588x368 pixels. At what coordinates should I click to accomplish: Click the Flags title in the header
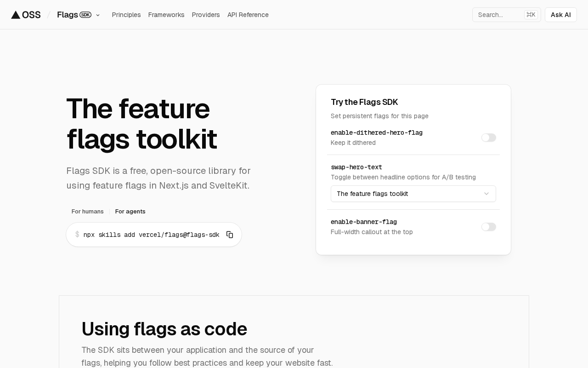67,15
